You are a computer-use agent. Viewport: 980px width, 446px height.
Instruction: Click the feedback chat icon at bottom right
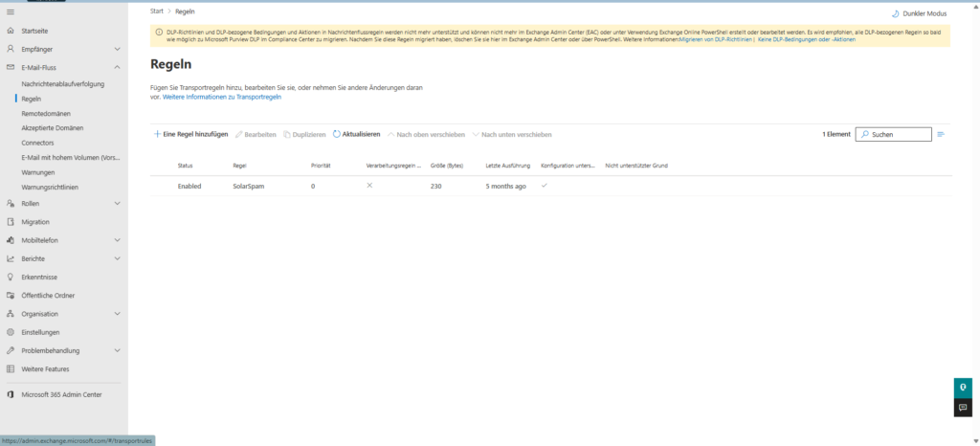[x=963, y=408]
